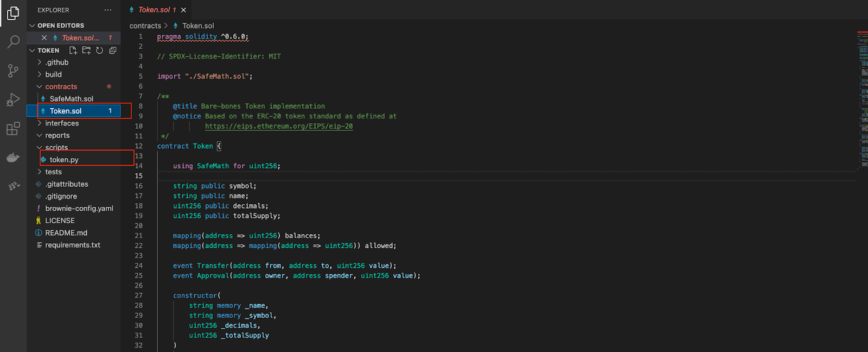Click the New Folder icon in explorer
This screenshot has width=868, height=352.
[86, 51]
